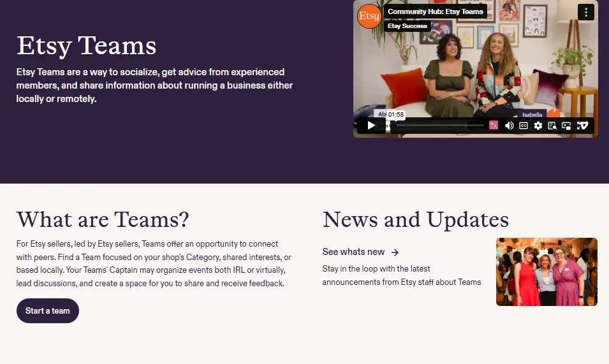Viewport: 609px width, 364px height.
Task: Open the See whats new link
Action: pyautogui.click(x=354, y=252)
